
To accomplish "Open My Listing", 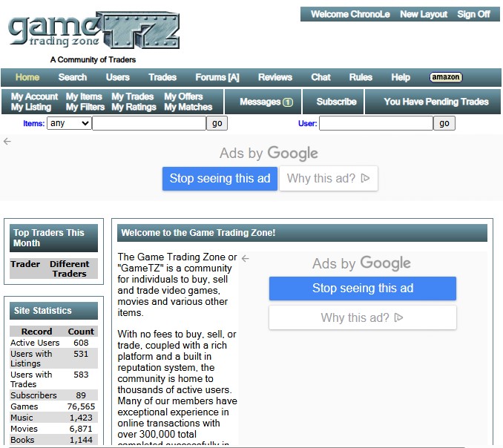I will click(31, 107).
